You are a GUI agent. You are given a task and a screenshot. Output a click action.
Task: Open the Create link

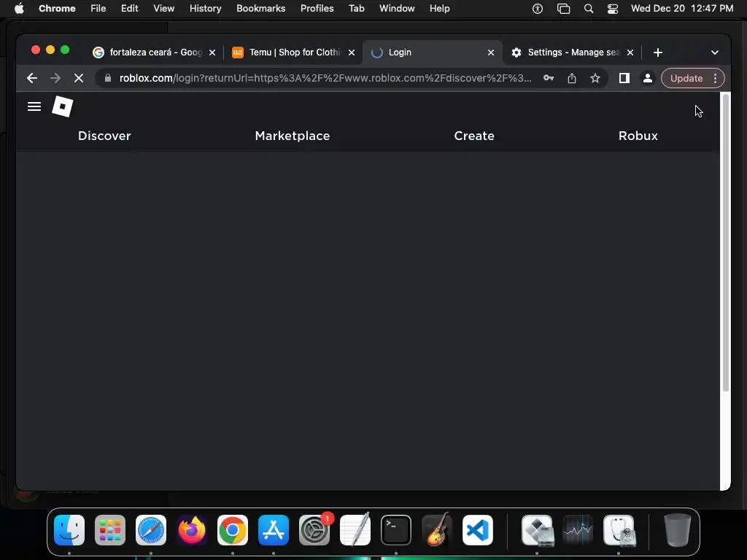[474, 136]
